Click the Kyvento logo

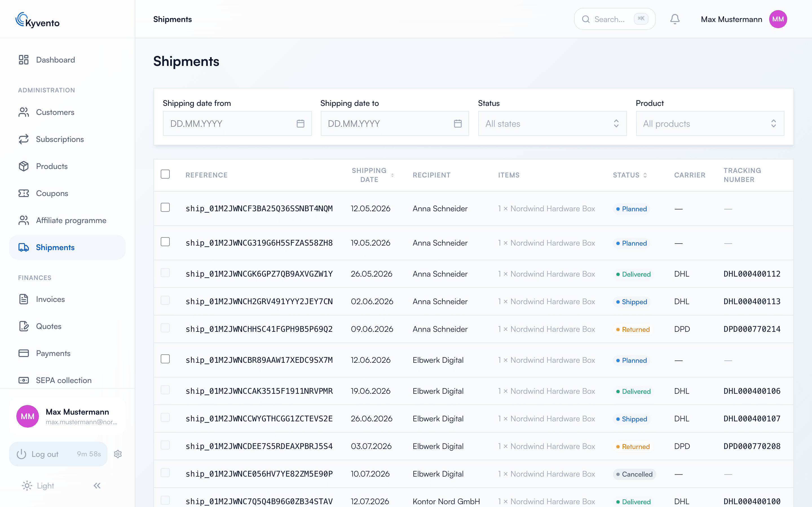point(37,20)
